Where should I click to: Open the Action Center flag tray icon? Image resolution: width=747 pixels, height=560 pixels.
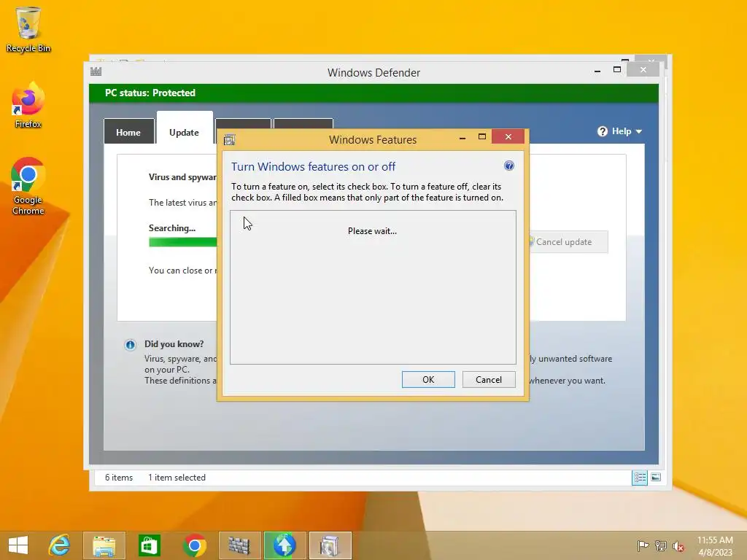[x=643, y=545]
